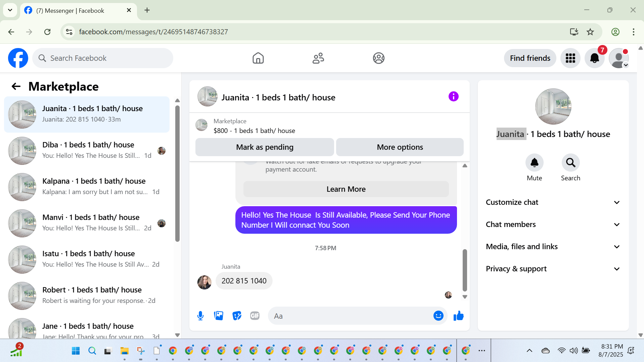Open a new browser tab
The height and width of the screenshot is (362, 644).
point(147,10)
